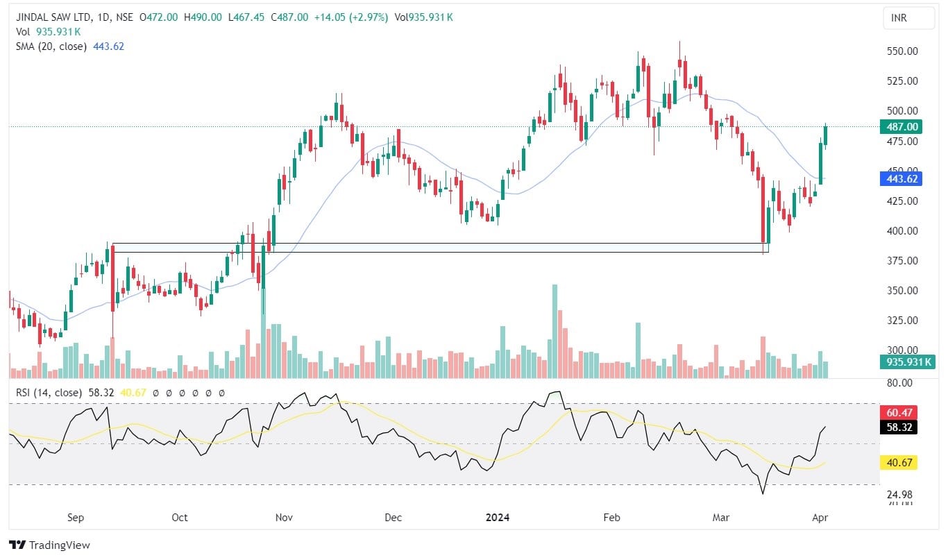This screenshot has width=948, height=560.
Task: Click the RSI (14, close) indicator legend
Action: click(x=48, y=393)
